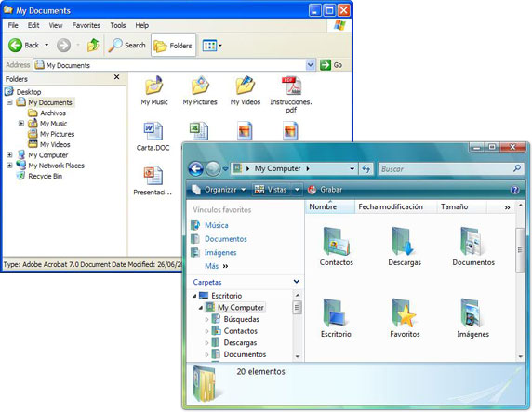Viewport: 532px width, 412px height.
Task: Select Desktop in the Folders tree
Action: [29, 92]
